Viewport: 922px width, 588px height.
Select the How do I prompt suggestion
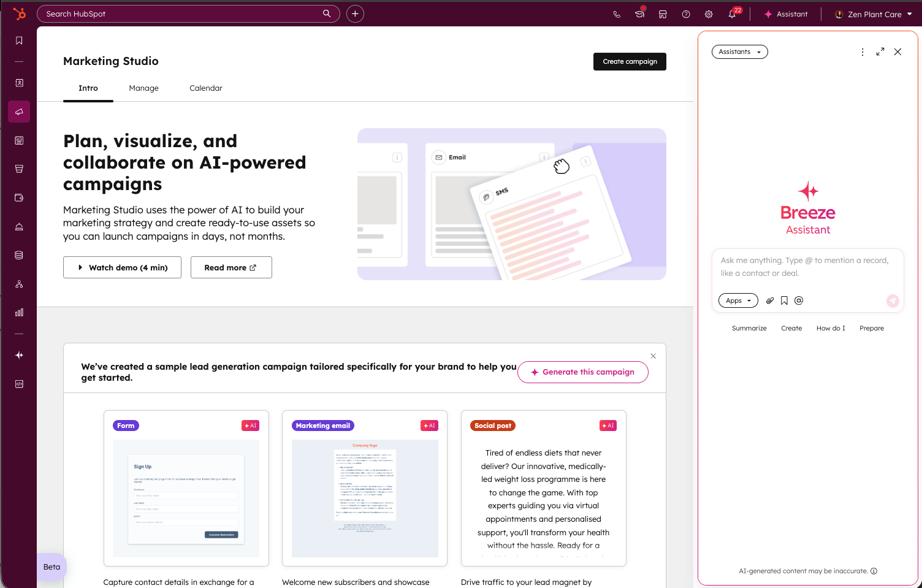[831, 329]
